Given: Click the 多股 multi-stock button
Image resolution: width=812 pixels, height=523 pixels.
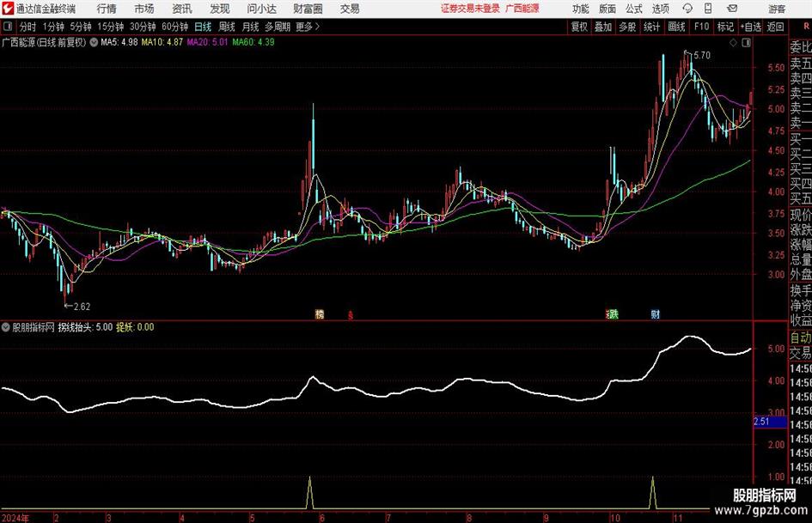Looking at the screenshot, I should (x=627, y=27).
